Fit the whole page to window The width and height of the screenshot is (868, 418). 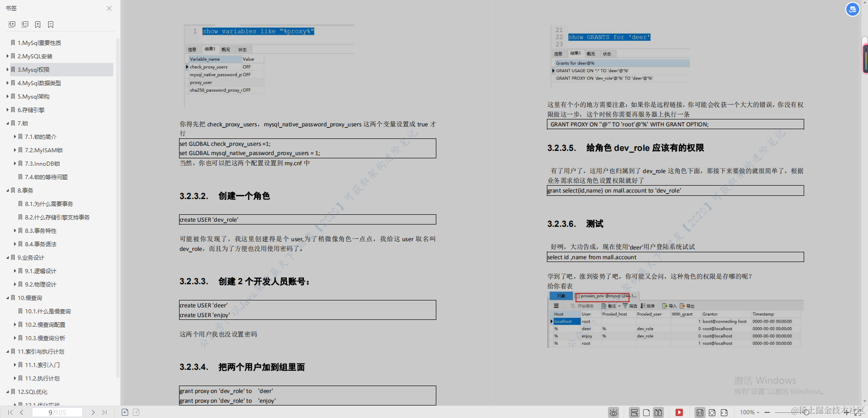point(712,412)
